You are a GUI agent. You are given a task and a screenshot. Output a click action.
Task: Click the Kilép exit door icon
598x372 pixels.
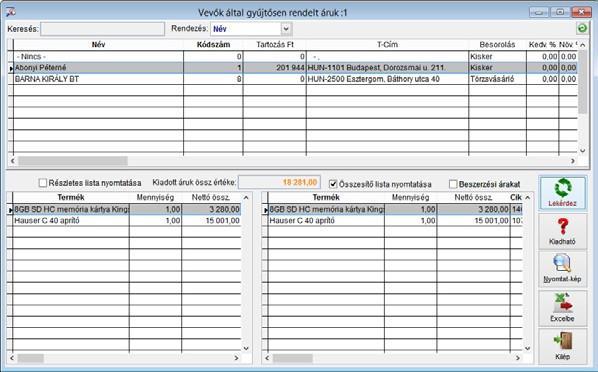(562, 341)
